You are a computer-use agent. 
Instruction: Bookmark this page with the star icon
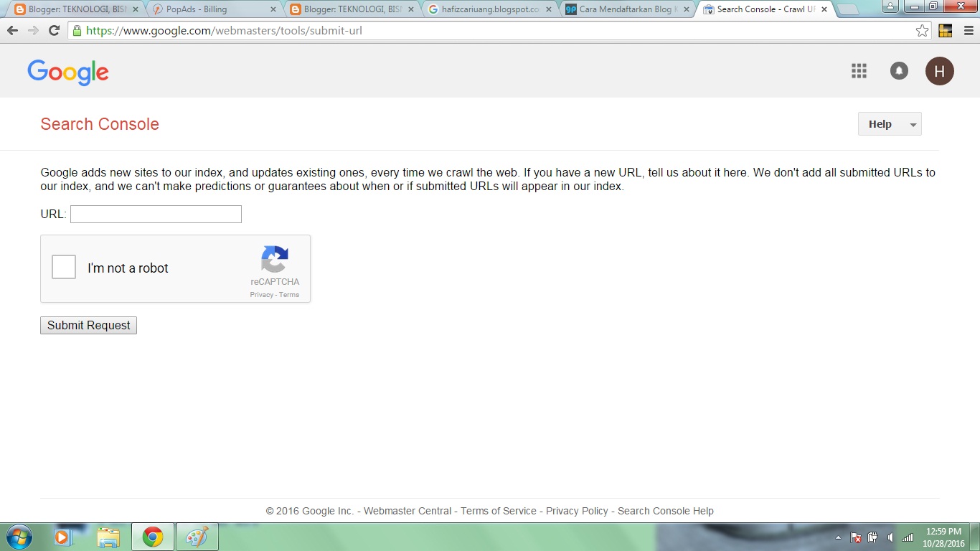click(923, 31)
